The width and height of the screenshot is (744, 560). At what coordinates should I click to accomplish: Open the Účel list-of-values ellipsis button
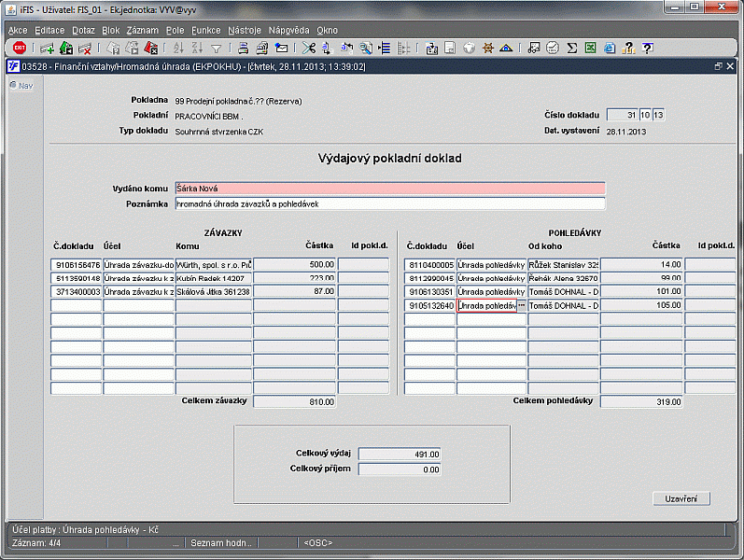point(522,305)
